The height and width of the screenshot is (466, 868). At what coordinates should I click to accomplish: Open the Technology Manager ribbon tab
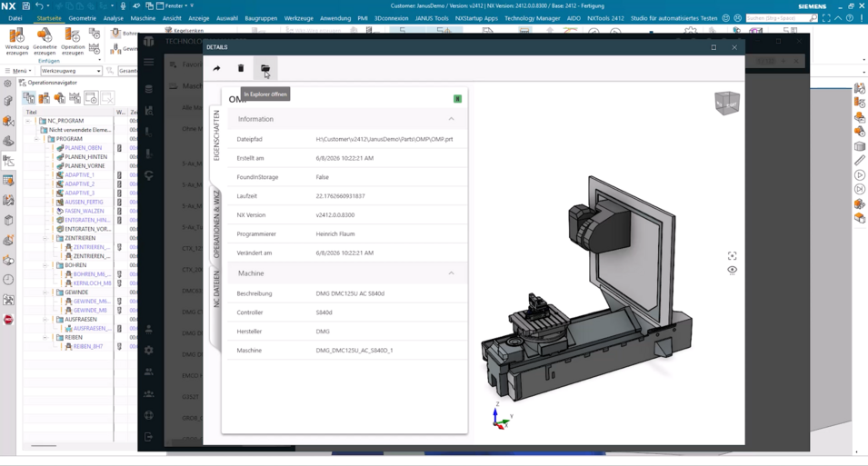pyautogui.click(x=533, y=18)
